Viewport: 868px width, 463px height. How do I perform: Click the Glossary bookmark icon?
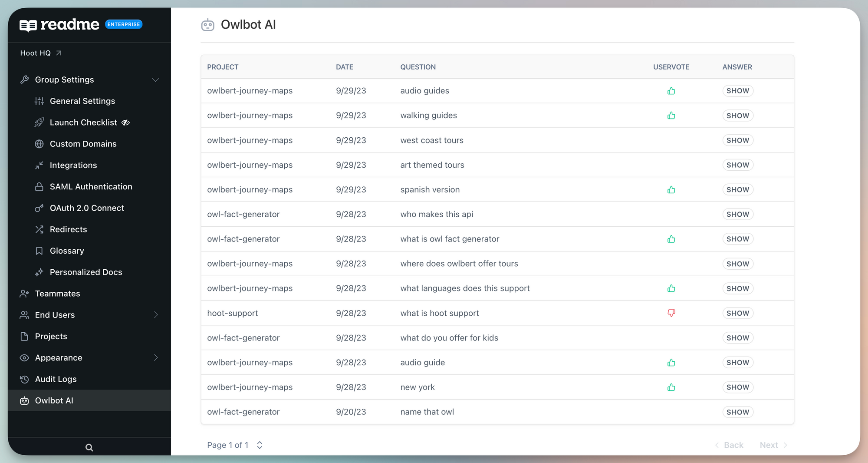[x=39, y=251]
